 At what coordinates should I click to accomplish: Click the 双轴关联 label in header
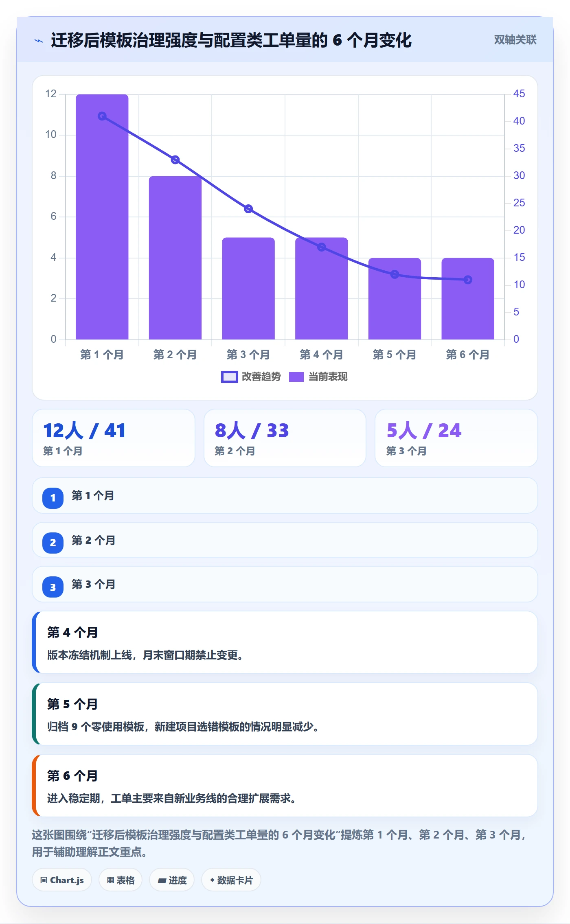[x=515, y=40]
